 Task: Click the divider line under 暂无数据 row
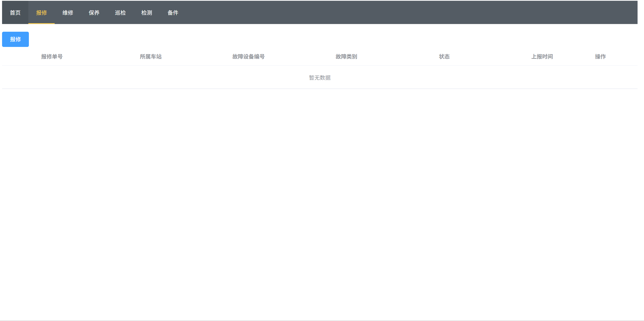coord(320,89)
